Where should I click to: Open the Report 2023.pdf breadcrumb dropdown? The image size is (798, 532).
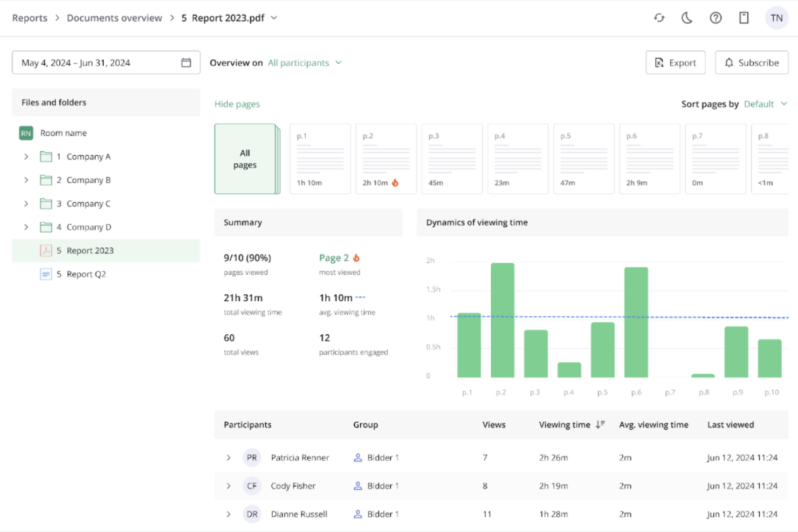pos(274,18)
